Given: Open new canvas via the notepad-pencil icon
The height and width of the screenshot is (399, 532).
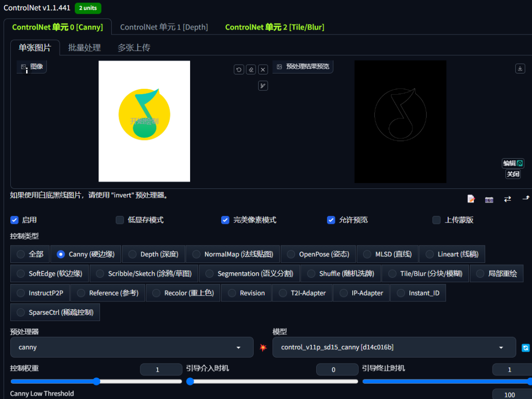Looking at the screenshot, I should pyautogui.click(x=471, y=199).
